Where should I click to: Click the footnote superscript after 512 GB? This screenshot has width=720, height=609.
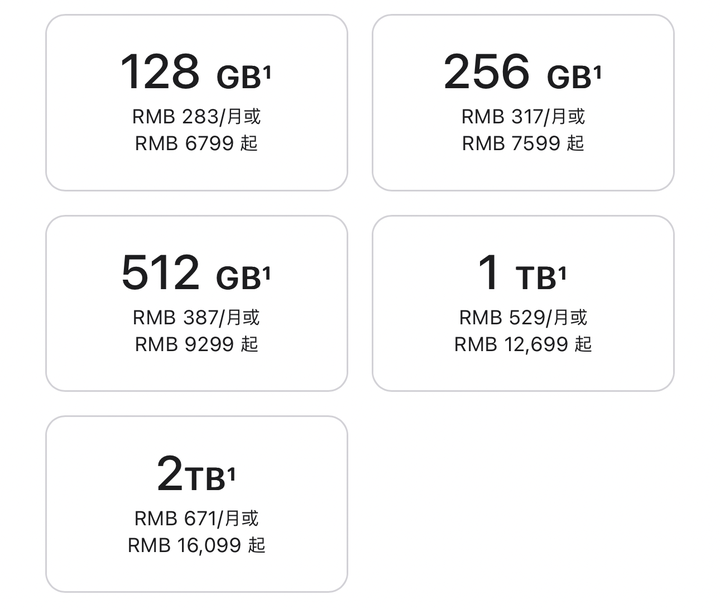coord(267,268)
